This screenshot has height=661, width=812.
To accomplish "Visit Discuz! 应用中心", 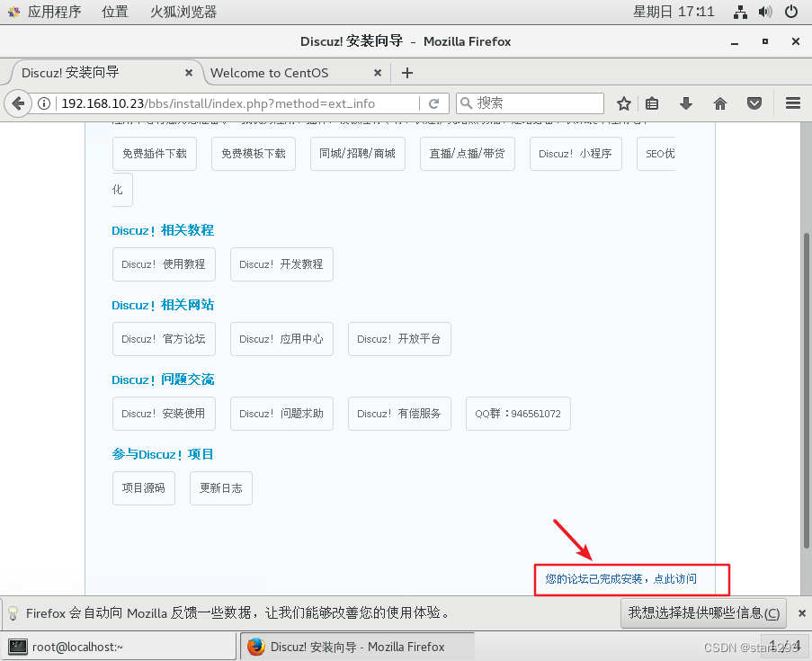I will pos(281,339).
